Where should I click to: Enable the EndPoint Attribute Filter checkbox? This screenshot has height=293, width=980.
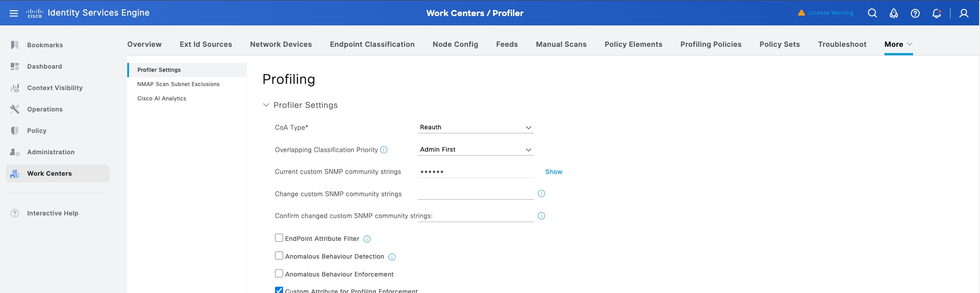(279, 238)
